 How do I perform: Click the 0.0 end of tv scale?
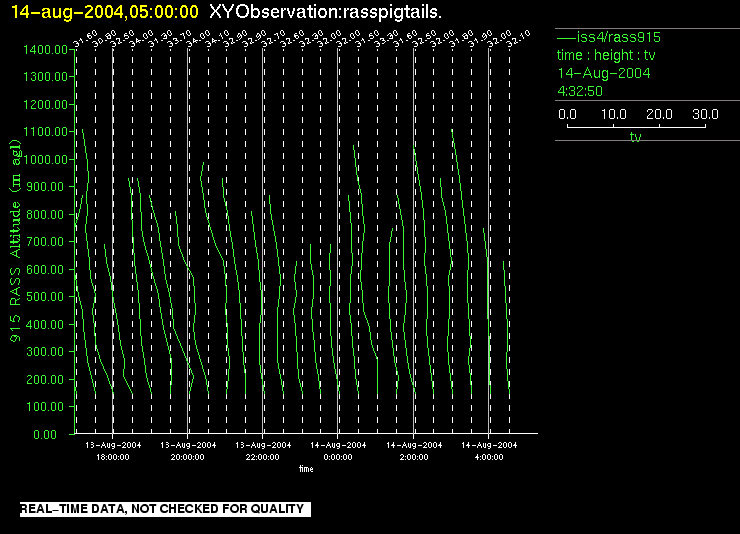567,115
